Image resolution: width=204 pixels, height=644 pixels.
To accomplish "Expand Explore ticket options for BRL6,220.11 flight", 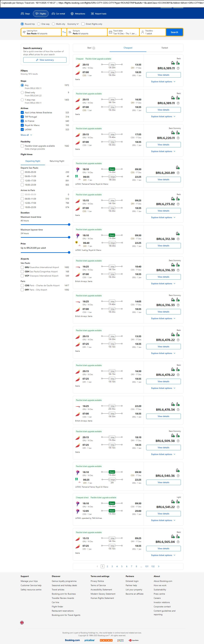I will click(163, 151).
